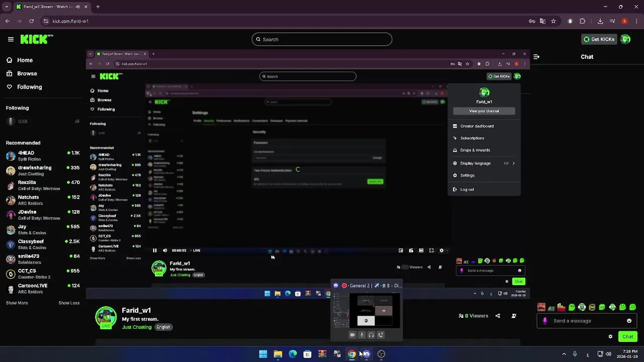
Task: Toggle camera in Discord taskbar preview
Action: tap(352, 335)
